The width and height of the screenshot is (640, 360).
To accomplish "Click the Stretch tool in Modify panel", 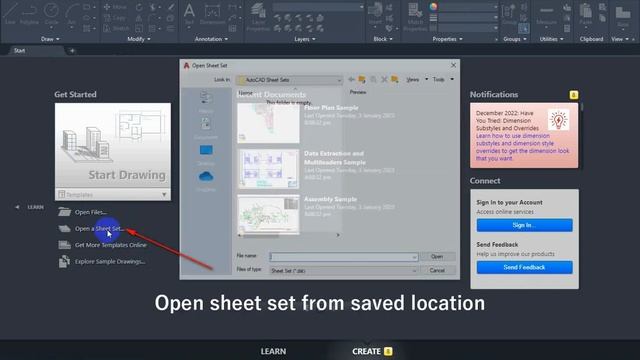I will (x=116, y=28).
